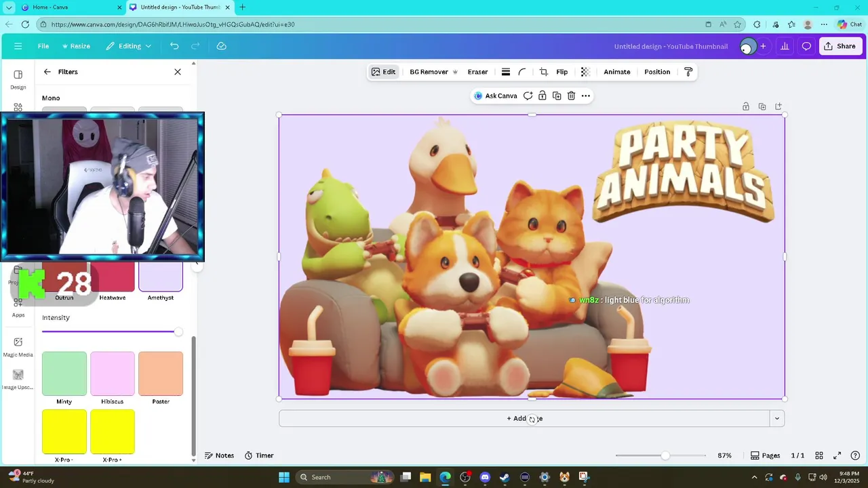Image resolution: width=868 pixels, height=488 pixels.
Task: Click the Share button
Action: (x=840, y=46)
